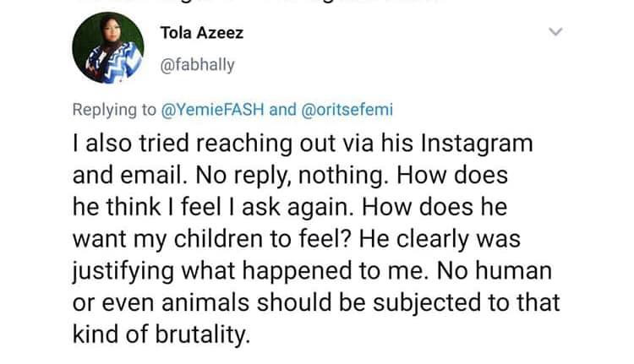
Task: Click the 'and' between the mentions
Action: pyautogui.click(x=282, y=110)
